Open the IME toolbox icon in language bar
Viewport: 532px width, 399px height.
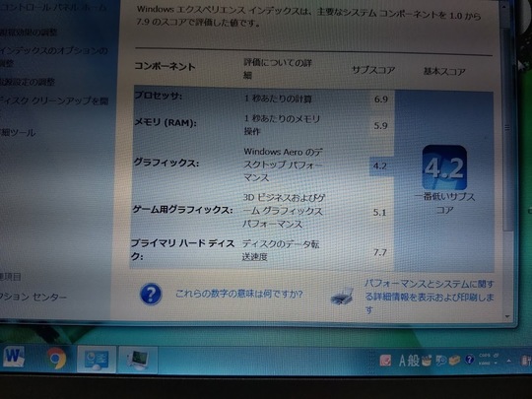tap(454, 360)
